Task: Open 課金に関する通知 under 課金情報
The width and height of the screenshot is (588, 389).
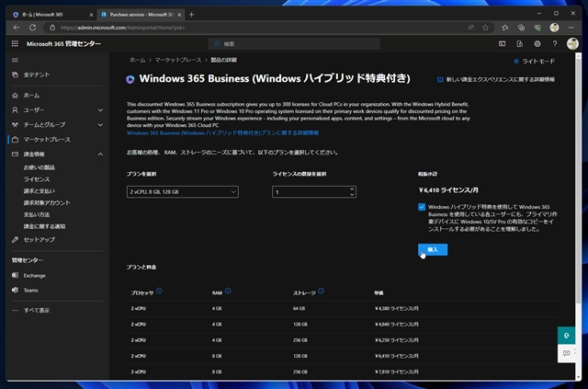Action: (x=44, y=226)
